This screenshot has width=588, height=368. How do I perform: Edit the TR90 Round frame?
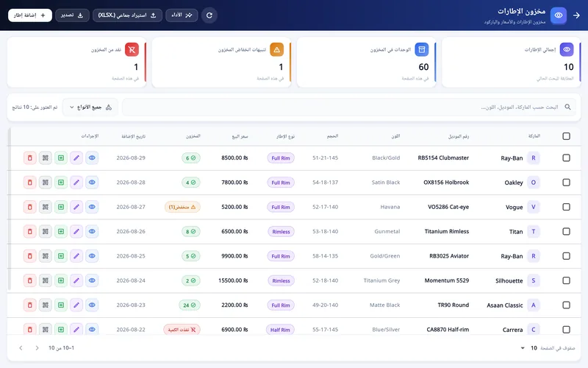(76, 305)
